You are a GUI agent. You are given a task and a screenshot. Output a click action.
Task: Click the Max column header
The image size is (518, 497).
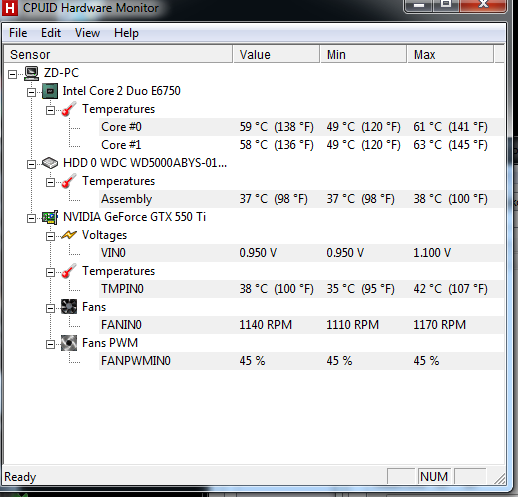pos(450,54)
